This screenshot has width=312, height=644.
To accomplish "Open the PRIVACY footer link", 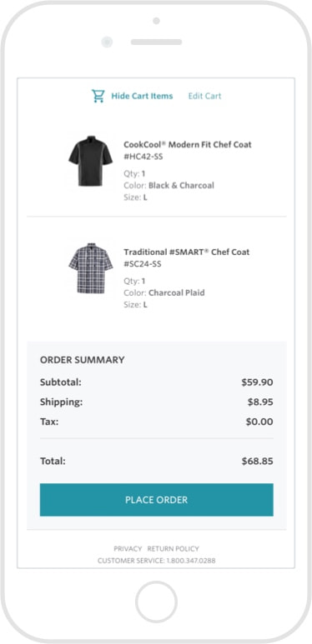I will [x=128, y=549].
